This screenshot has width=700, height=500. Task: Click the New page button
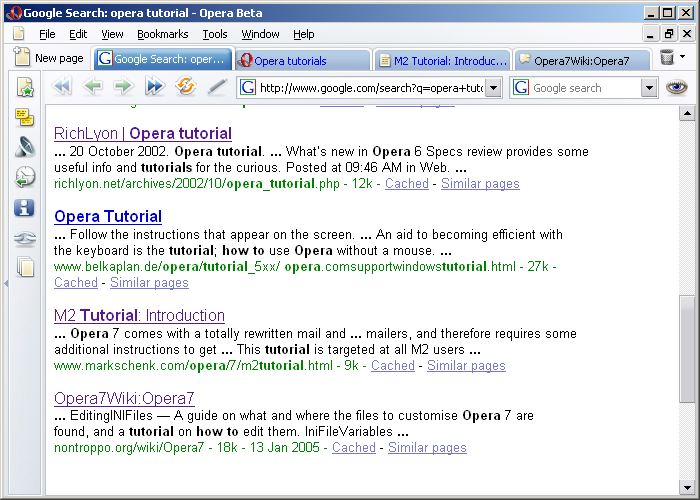click(48, 59)
